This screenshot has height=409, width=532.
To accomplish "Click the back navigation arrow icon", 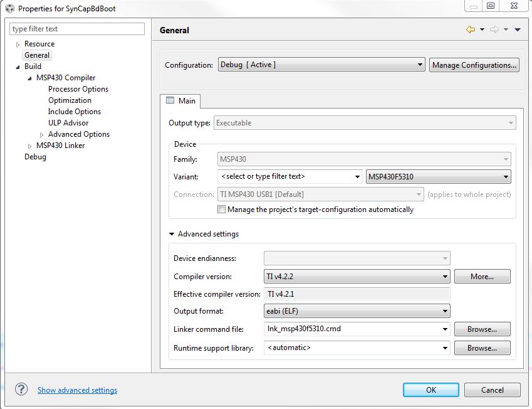I will [x=470, y=29].
